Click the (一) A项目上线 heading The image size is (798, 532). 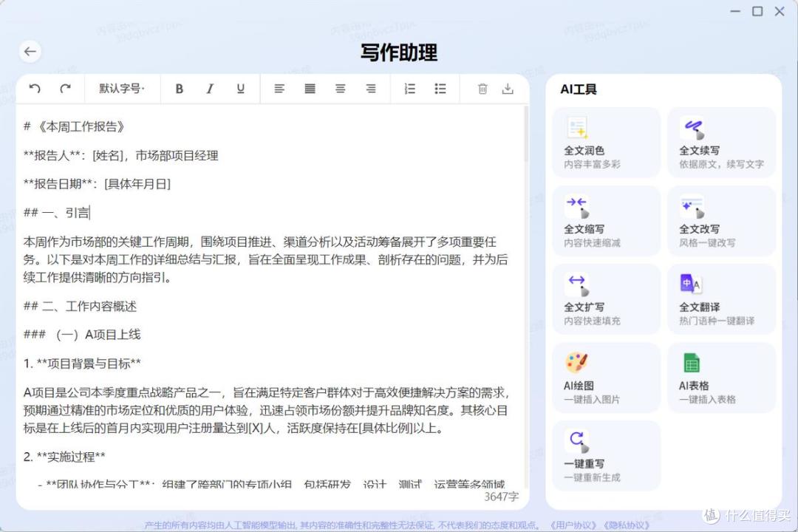coord(82,335)
